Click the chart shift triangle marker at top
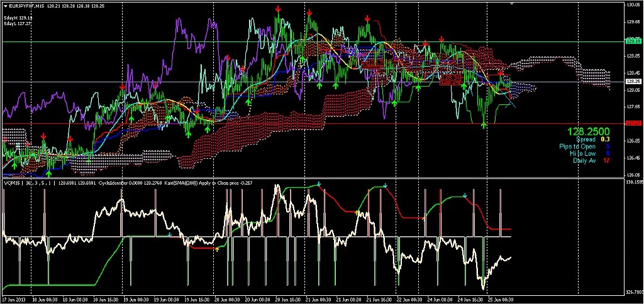644x304 pixels. (511, 3)
